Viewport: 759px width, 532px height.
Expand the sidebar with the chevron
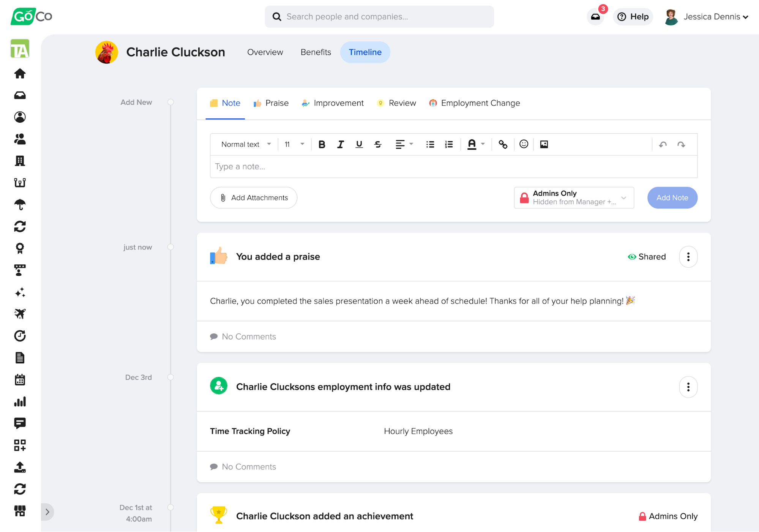pos(47,512)
